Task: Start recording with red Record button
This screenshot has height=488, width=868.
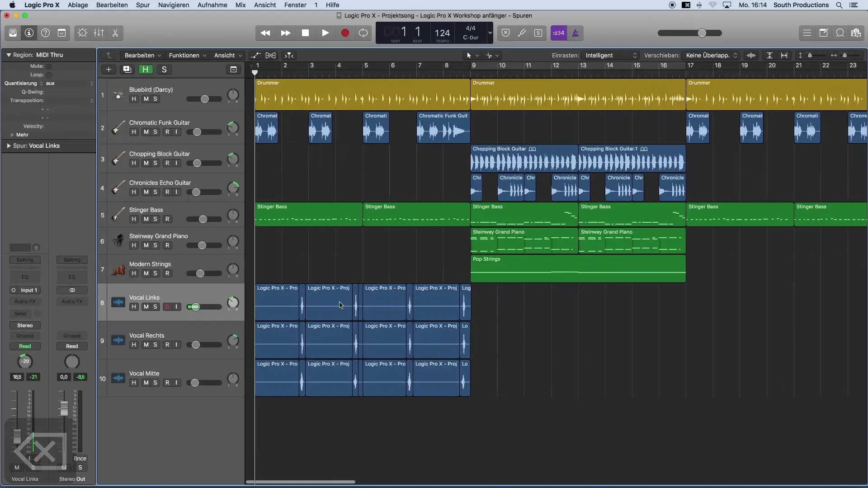Action: (345, 33)
